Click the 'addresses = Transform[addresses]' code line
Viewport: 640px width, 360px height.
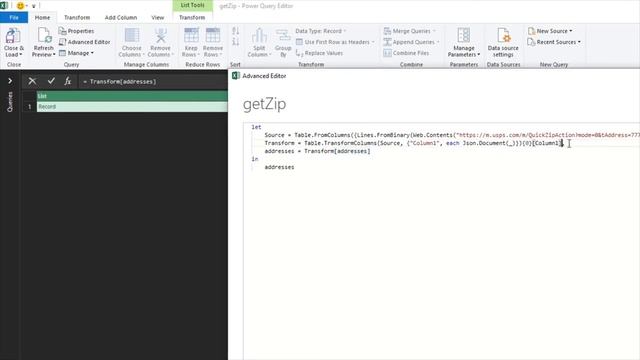pyautogui.click(x=317, y=151)
